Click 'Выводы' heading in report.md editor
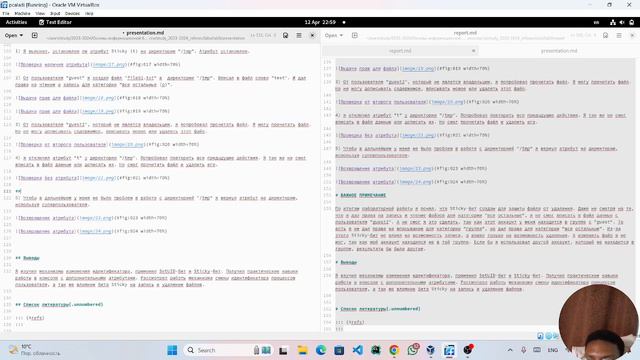The height and width of the screenshot is (360, 640). [x=349, y=262]
